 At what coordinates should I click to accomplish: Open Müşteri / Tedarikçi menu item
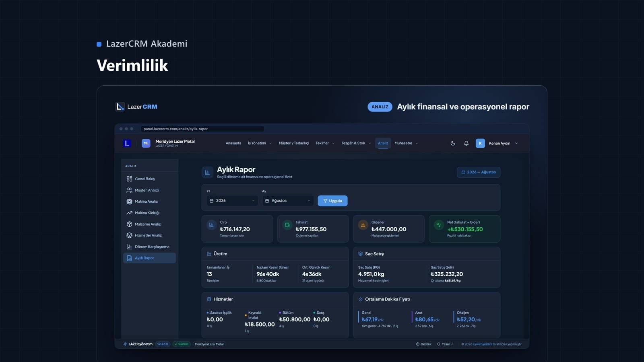(x=294, y=143)
